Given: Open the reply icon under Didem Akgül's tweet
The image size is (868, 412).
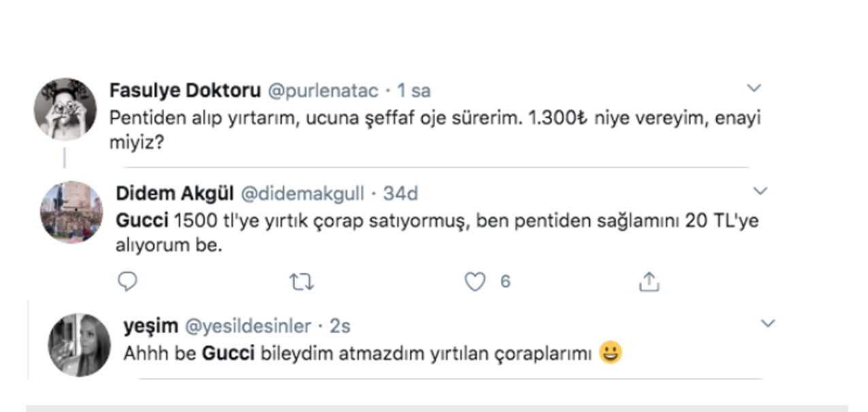Looking at the screenshot, I should coord(127,281).
